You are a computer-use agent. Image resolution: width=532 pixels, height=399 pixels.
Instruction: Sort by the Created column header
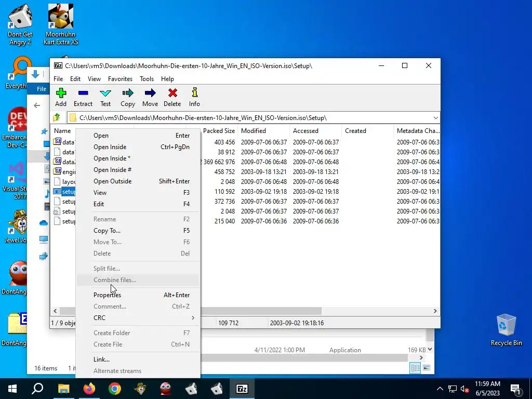(x=367, y=130)
